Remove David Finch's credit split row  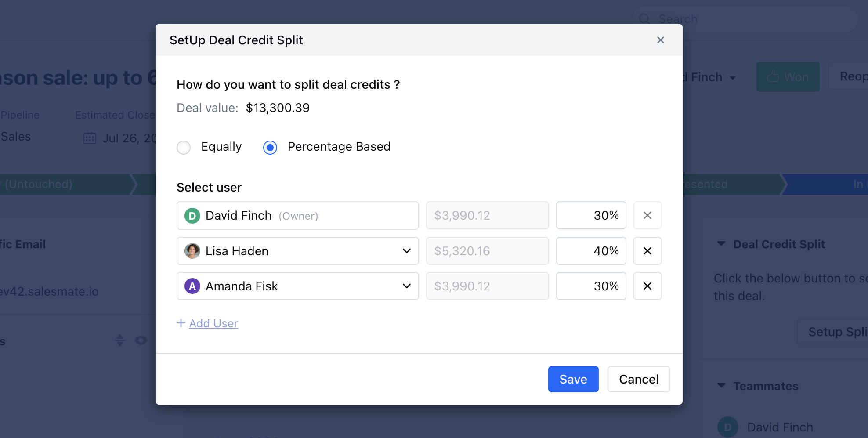pos(647,215)
